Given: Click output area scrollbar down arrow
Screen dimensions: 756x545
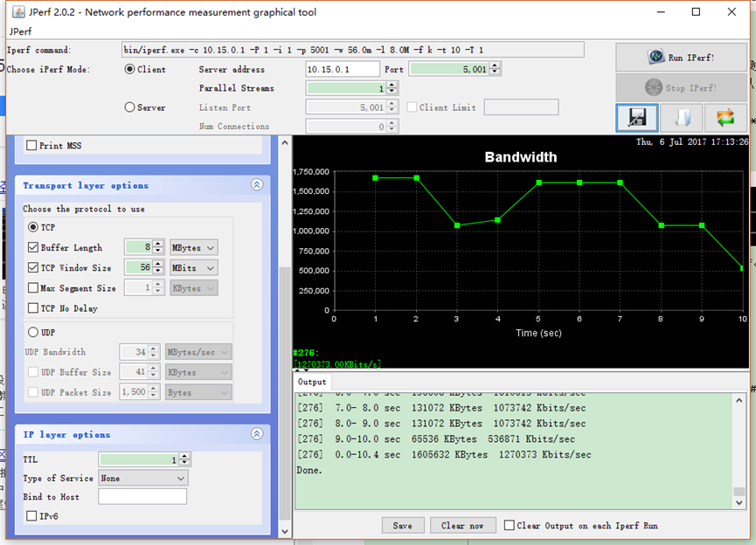Looking at the screenshot, I should point(739,502).
